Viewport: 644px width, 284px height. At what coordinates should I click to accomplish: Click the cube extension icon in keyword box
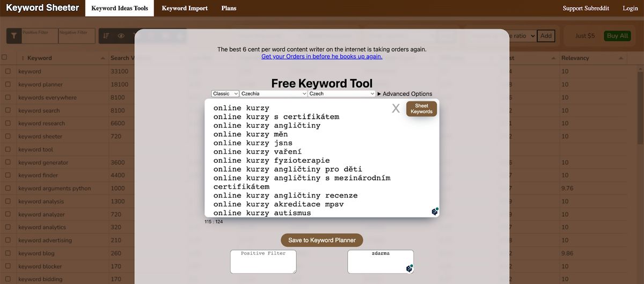coord(435,212)
